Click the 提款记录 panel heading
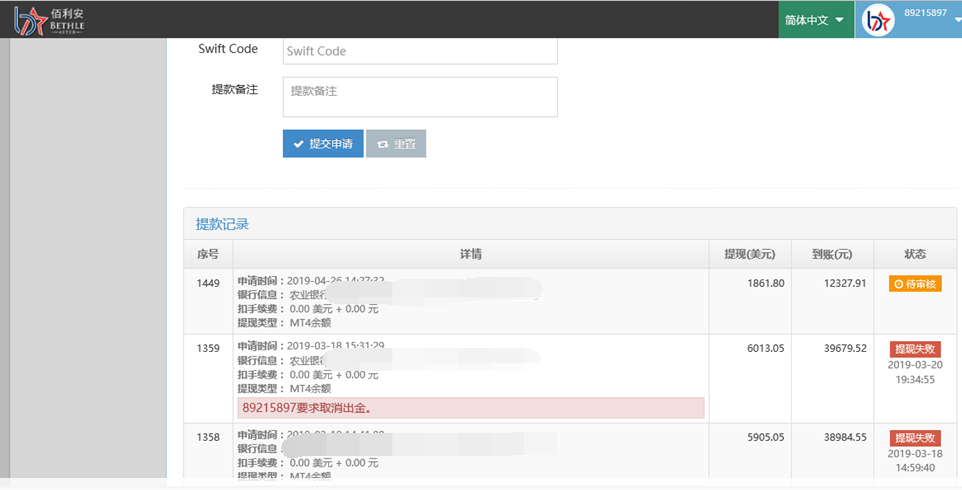Viewport: 962px width, 490px height. click(222, 224)
